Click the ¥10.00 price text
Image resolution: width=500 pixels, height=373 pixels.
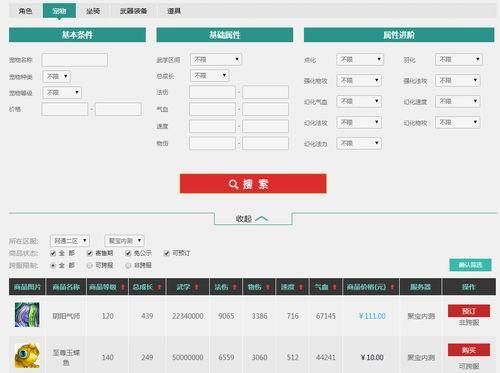pos(372,357)
